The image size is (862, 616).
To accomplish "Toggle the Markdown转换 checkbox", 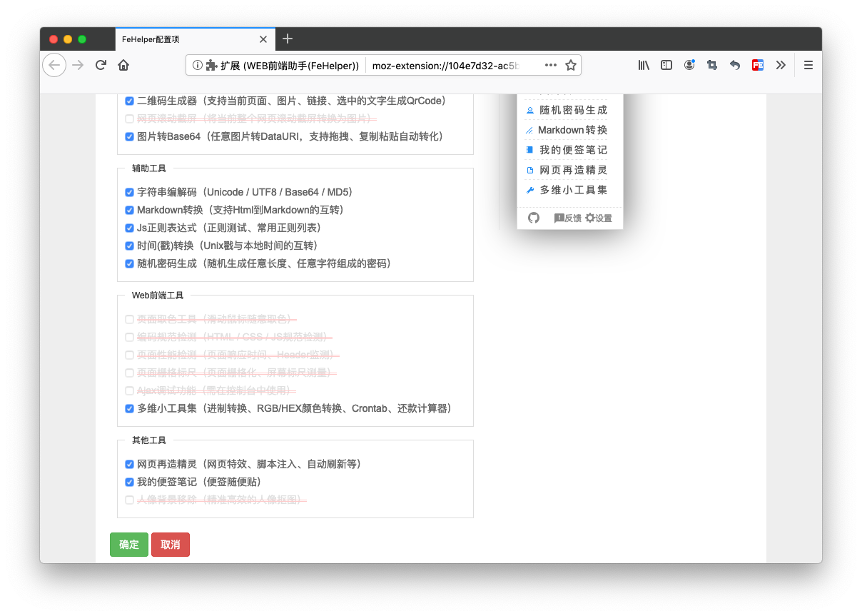I will click(x=129, y=211).
